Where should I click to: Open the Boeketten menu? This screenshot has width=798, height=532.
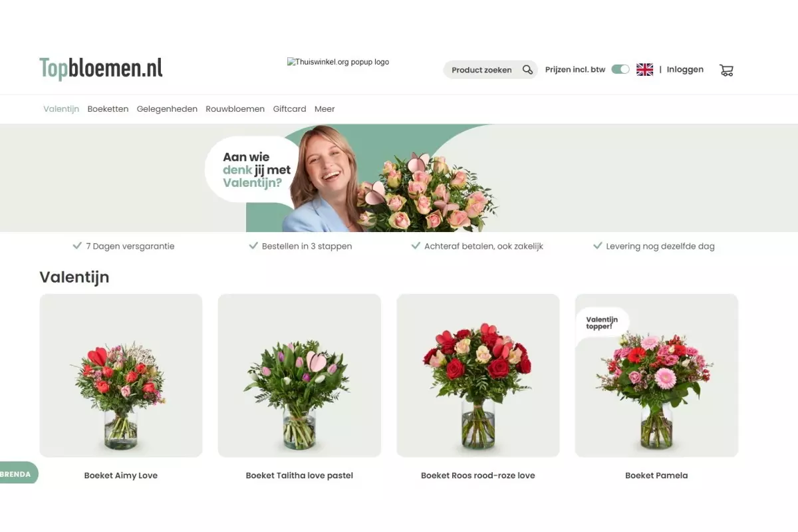[108, 109]
